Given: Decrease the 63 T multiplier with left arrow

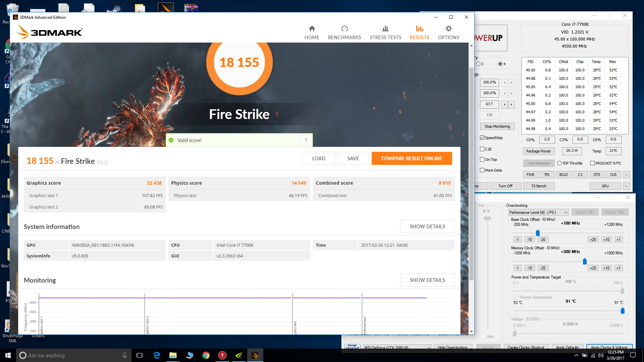Looking at the screenshot, I should [x=505, y=104].
